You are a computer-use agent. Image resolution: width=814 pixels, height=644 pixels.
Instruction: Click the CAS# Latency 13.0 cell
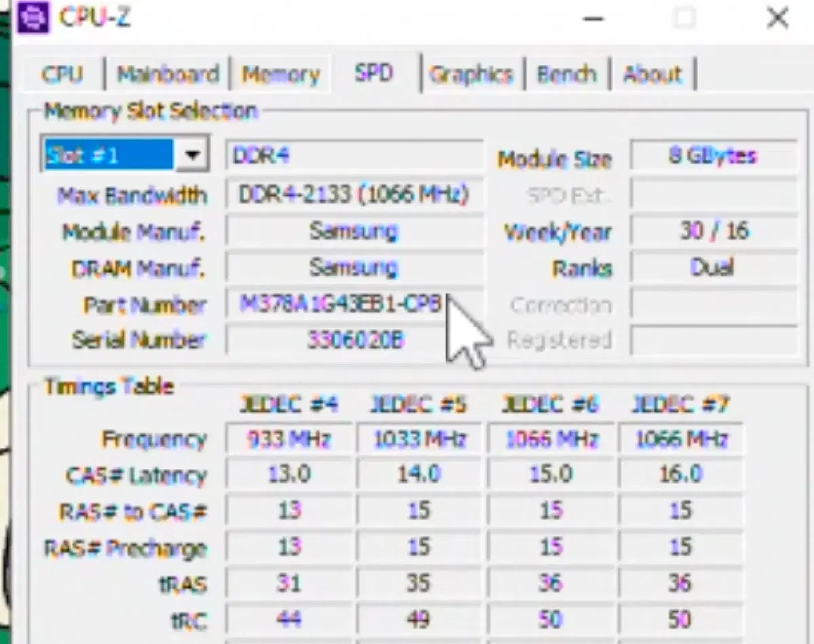289,475
